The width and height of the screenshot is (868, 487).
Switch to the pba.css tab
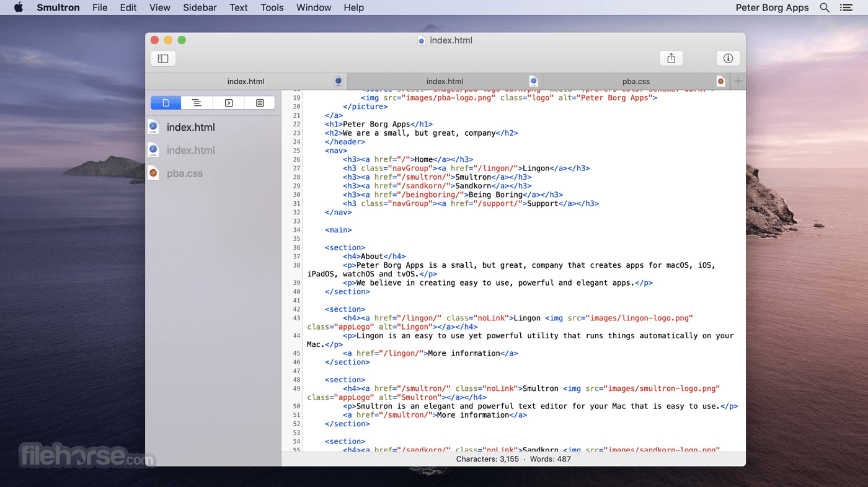click(636, 81)
